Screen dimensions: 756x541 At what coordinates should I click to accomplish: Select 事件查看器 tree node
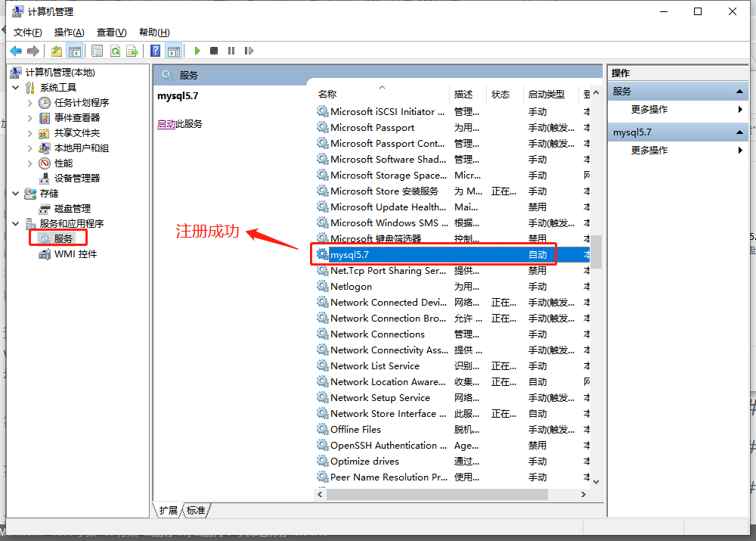point(76,118)
